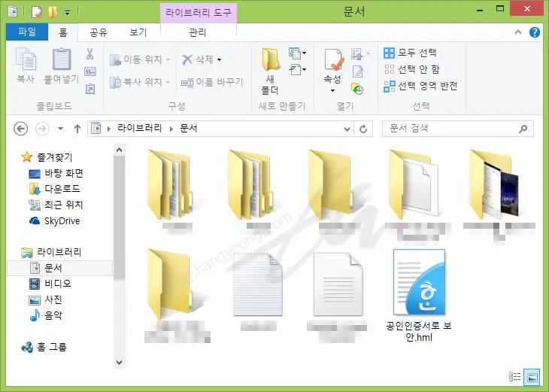
Task: Go up one level with the up arrow
Action: [x=77, y=129]
